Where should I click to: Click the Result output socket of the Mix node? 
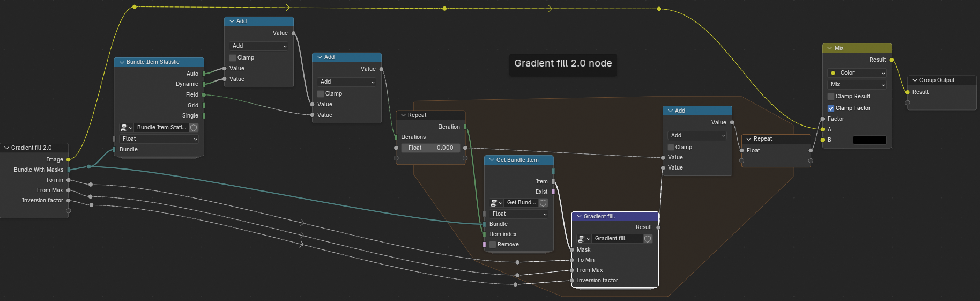pos(892,60)
